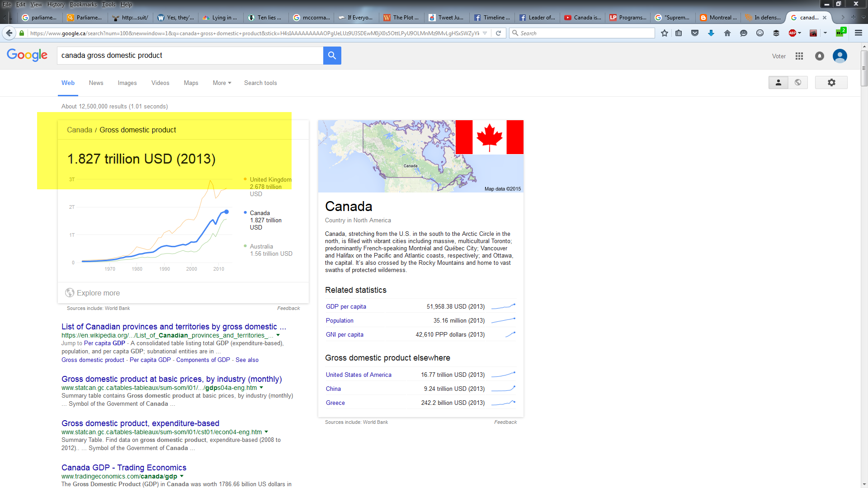The width and height of the screenshot is (868, 488).
Task: Open Adblock Plus dropdown arrow
Action: 799,33
